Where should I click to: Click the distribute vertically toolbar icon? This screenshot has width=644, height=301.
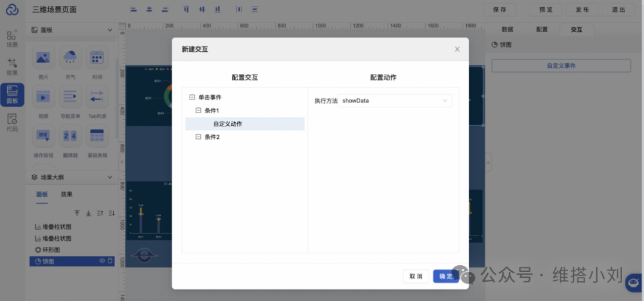point(255,10)
